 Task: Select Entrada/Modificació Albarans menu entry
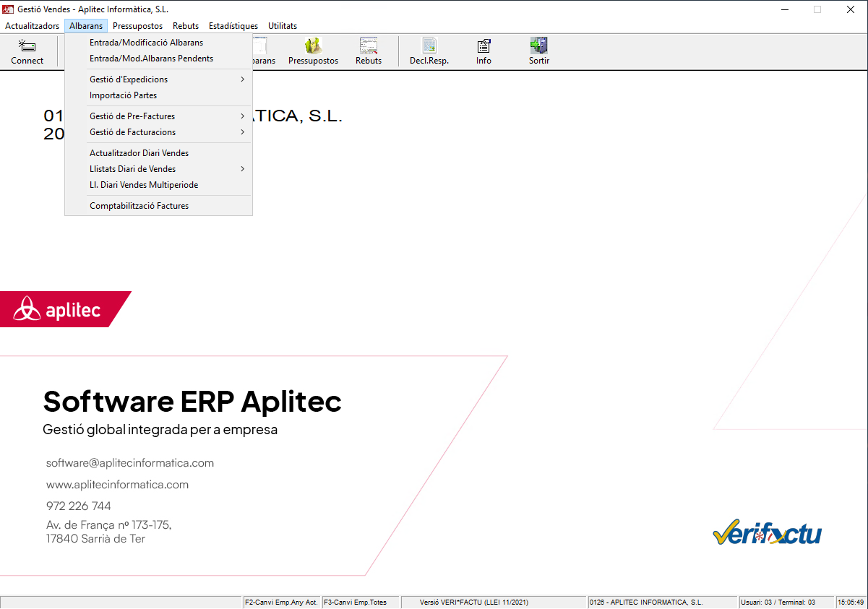146,43
